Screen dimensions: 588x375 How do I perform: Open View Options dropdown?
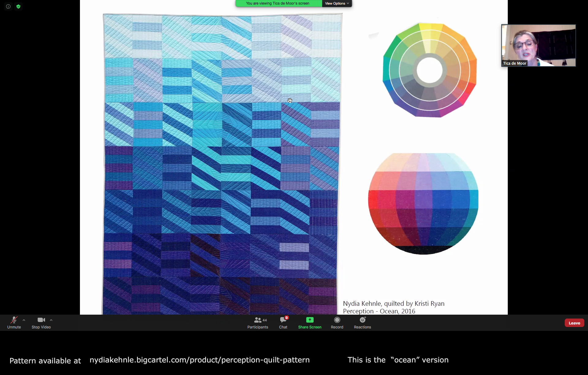(337, 3)
